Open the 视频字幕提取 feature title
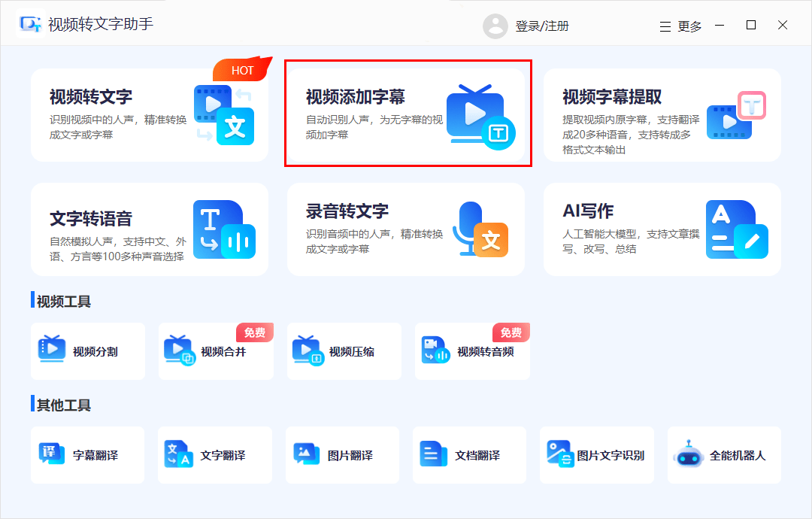 point(612,97)
